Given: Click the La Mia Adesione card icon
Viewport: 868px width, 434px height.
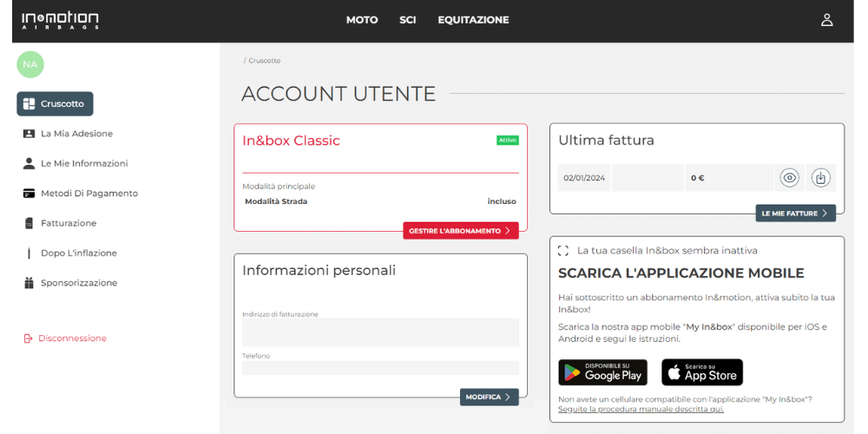Looking at the screenshot, I should tap(29, 134).
